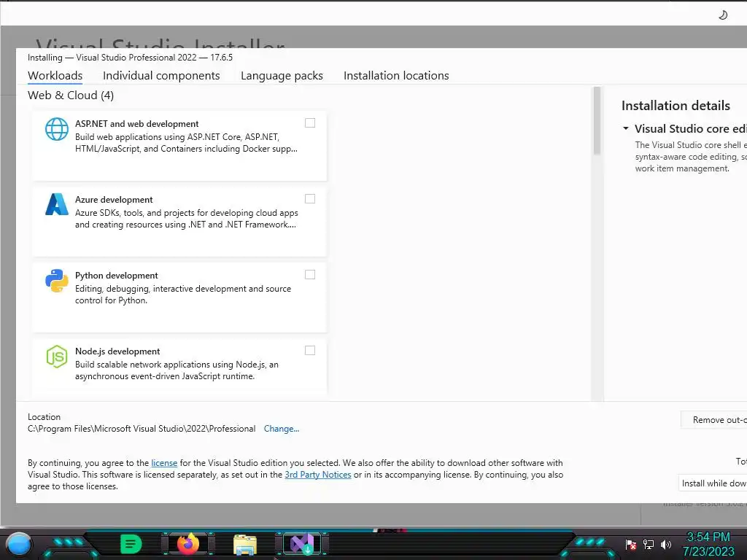Click the C:\Program Files install path text

point(142,429)
